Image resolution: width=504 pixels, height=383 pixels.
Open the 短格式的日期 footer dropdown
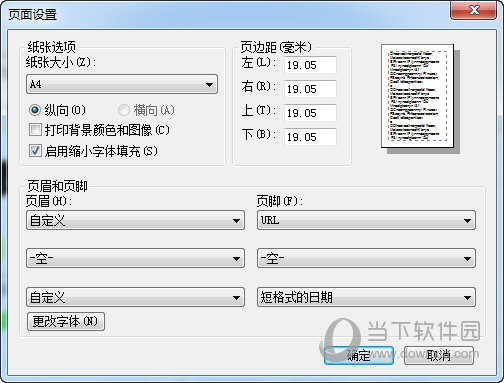366,297
